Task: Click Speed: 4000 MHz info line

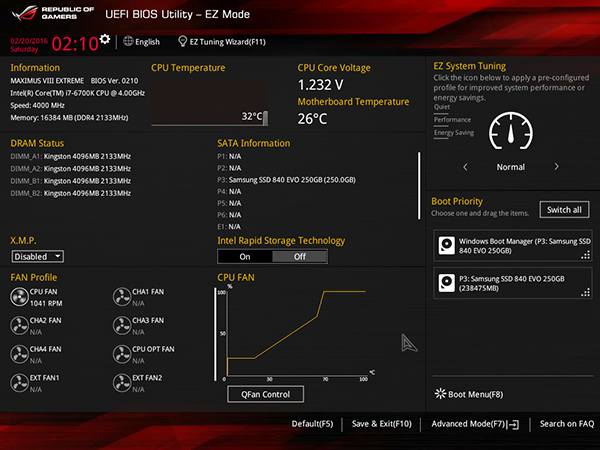Action: [38, 105]
